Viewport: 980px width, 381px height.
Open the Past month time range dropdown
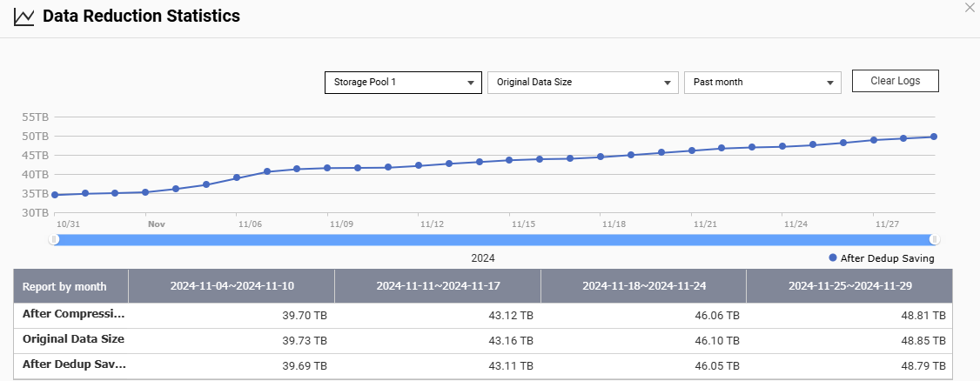762,83
